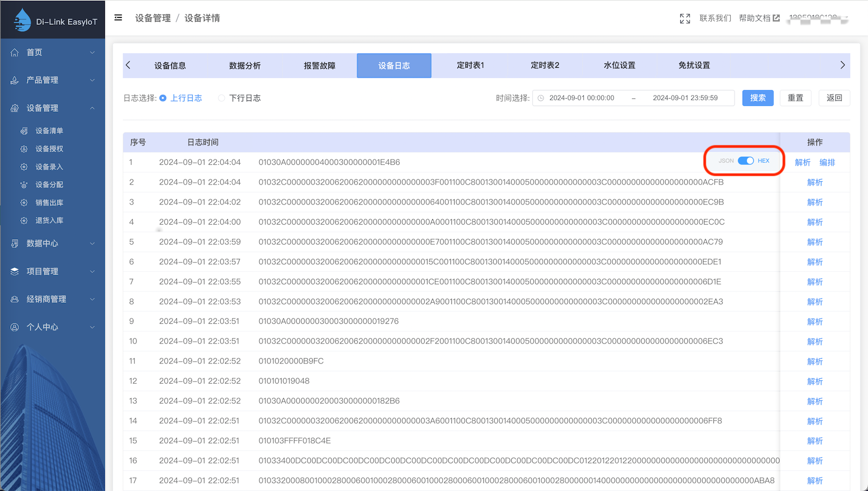Click the 退货入库 submenu icon
This screenshot has height=491, width=868.
[24, 220]
